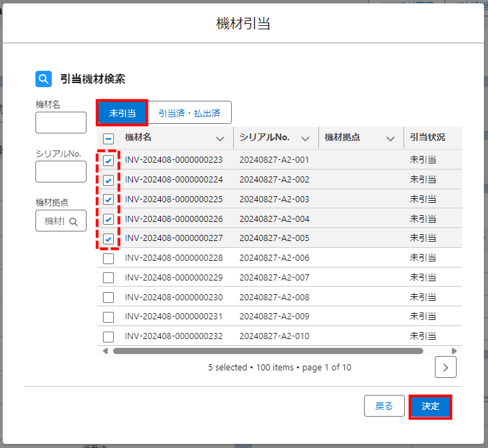Screen dimensions: 488x448
Task: Click the 戻る button
Action: [x=384, y=406]
